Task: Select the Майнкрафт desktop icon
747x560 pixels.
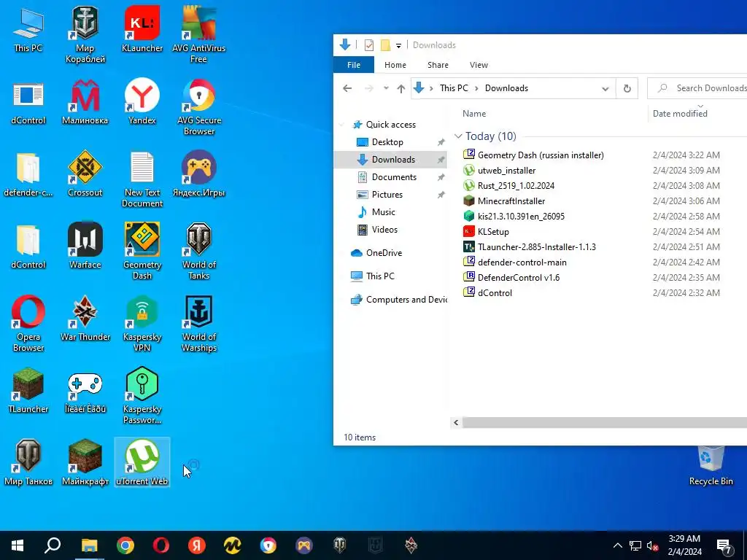Action: (x=85, y=462)
